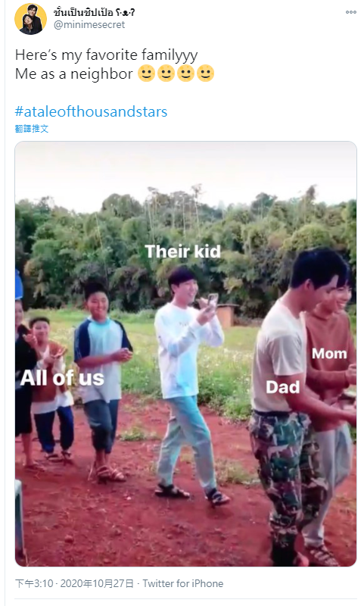Click the 'Mom' label in the image
364x606 pixels.
[329, 354]
